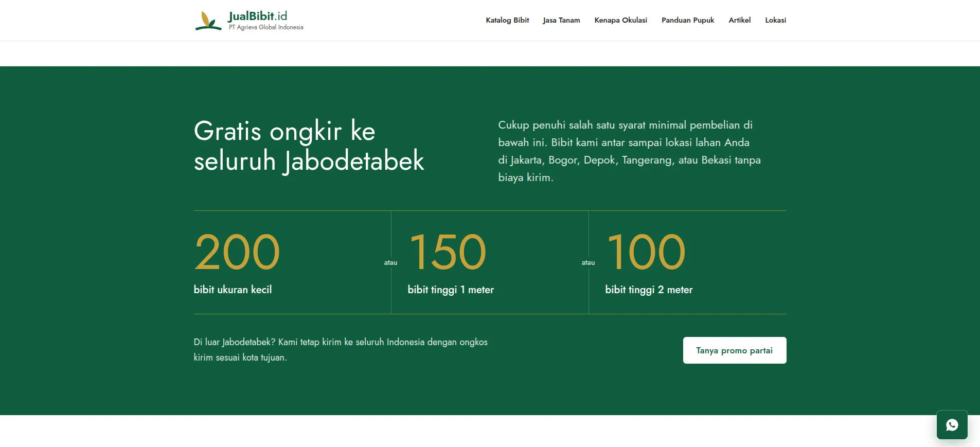Viewport: 980px width, 447px height.
Task: Click 'bibit tinggi 2 meter' label
Action: [649, 290]
